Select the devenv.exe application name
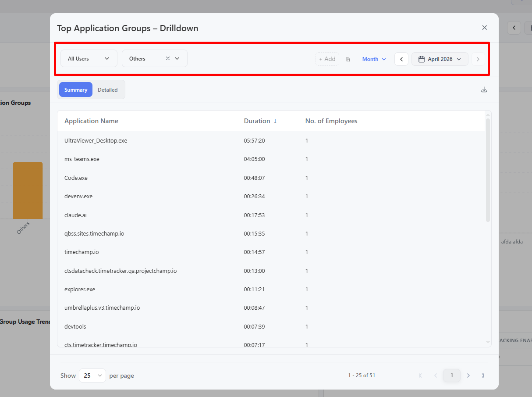The image size is (532, 397). (x=78, y=197)
